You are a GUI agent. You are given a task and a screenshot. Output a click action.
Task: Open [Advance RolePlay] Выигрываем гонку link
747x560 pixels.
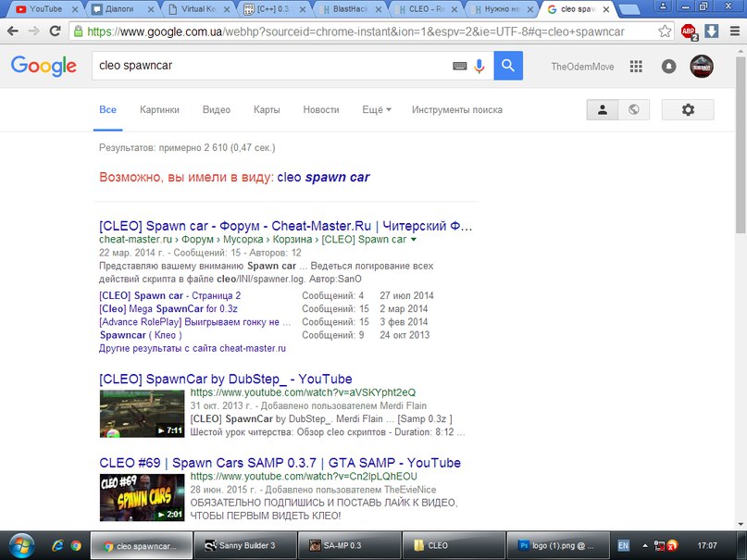pos(194,322)
